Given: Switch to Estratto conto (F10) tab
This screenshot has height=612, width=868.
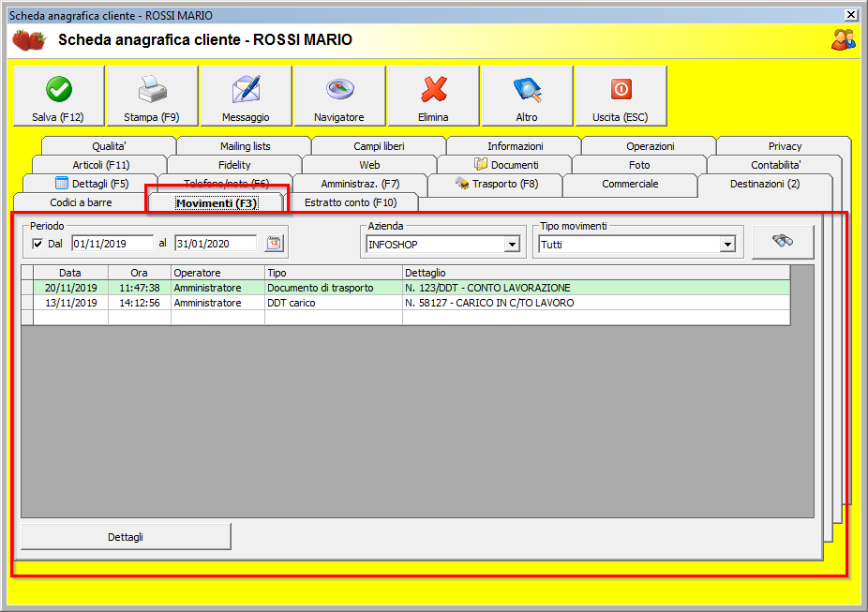Looking at the screenshot, I should pyautogui.click(x=351, y=202).
